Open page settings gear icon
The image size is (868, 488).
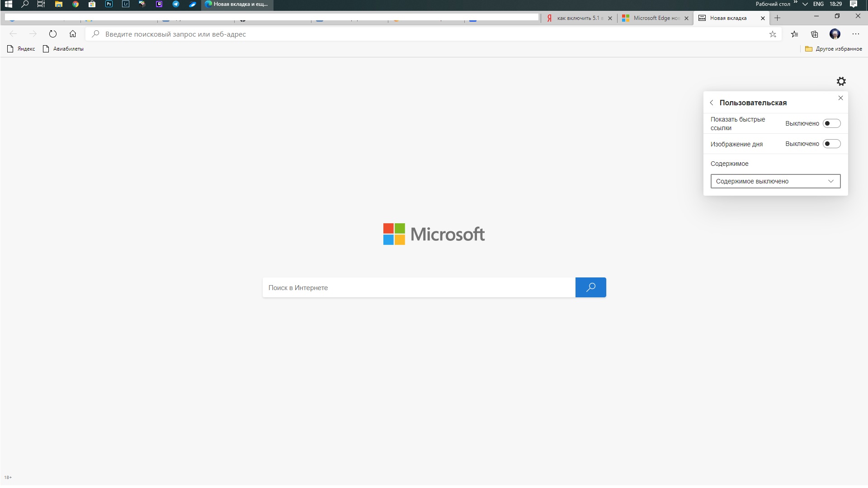841,81
